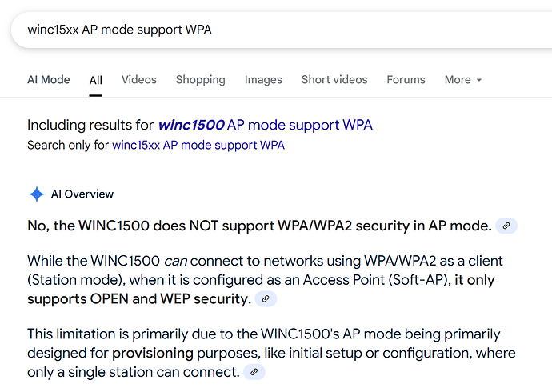Open the Images tab

click(x=263, y=80)
